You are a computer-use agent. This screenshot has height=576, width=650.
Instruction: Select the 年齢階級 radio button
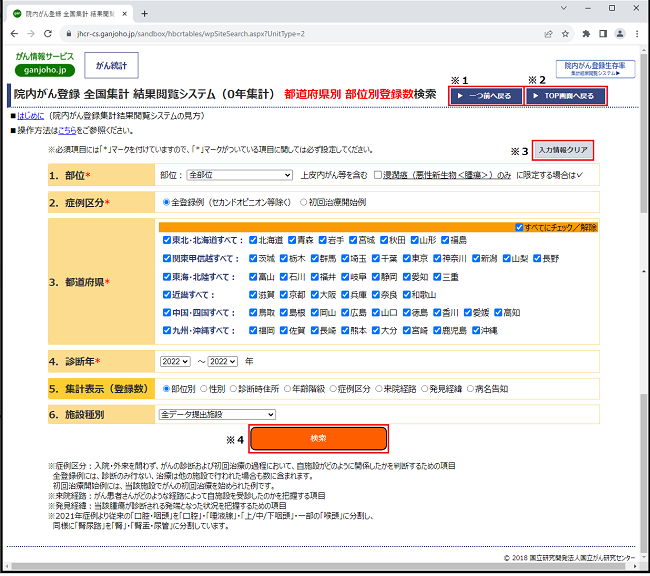287,389
